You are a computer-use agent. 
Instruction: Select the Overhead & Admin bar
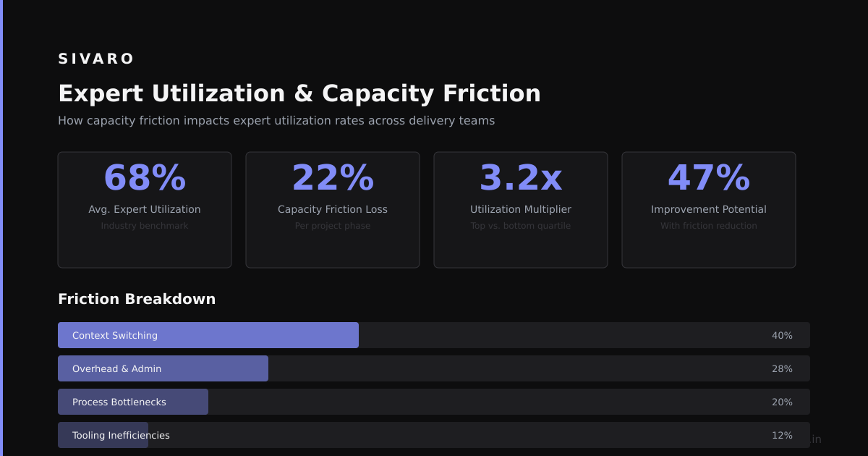[434, 368]
